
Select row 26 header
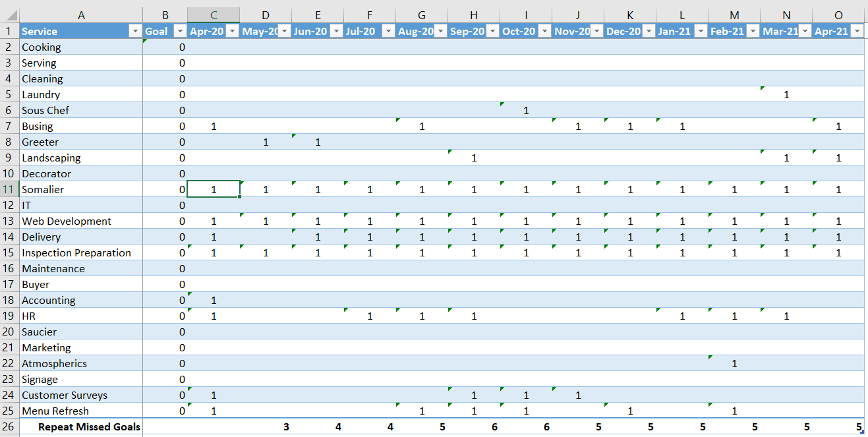click(x=9, y=426)
